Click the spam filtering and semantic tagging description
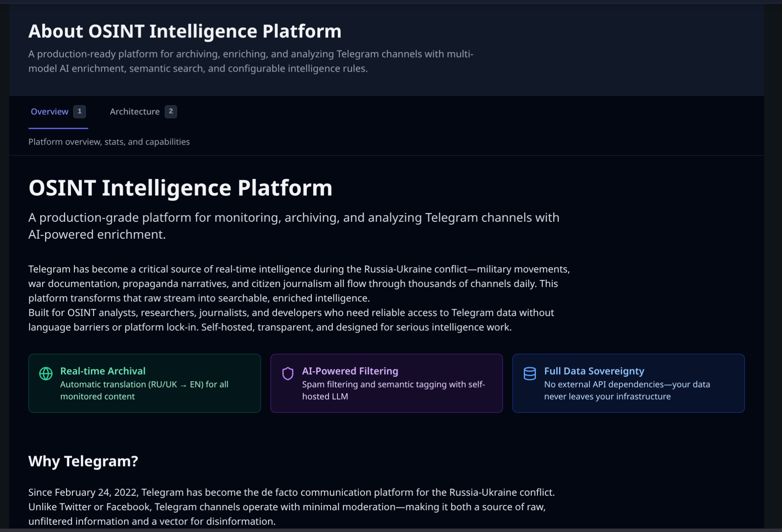The height and width of the screenshot is (532, 782). pyautogui.click(x=393, y=390)
